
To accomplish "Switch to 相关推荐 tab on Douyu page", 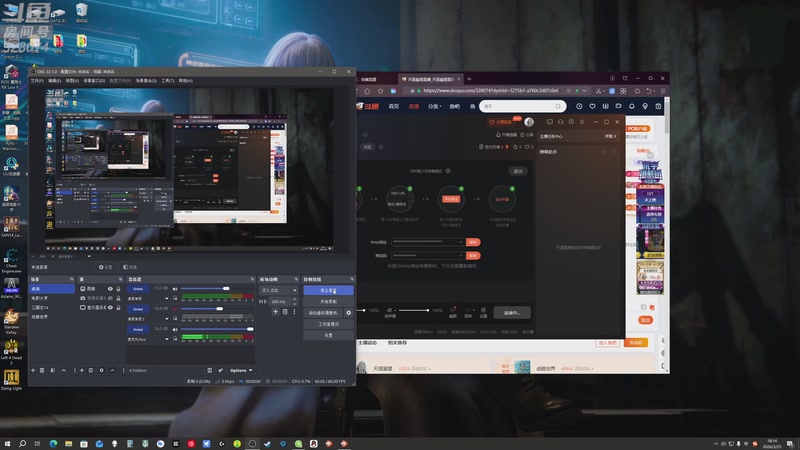I will coord(397,343).
